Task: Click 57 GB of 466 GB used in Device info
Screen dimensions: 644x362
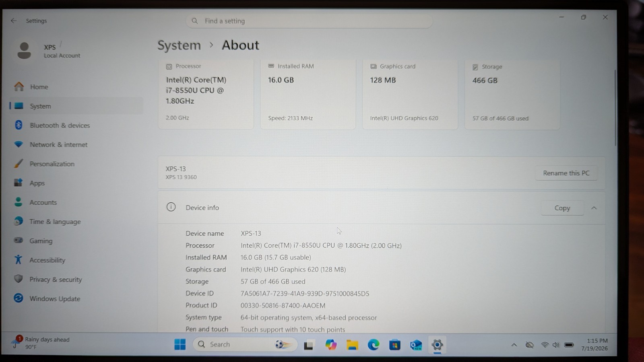Action: 273,281
